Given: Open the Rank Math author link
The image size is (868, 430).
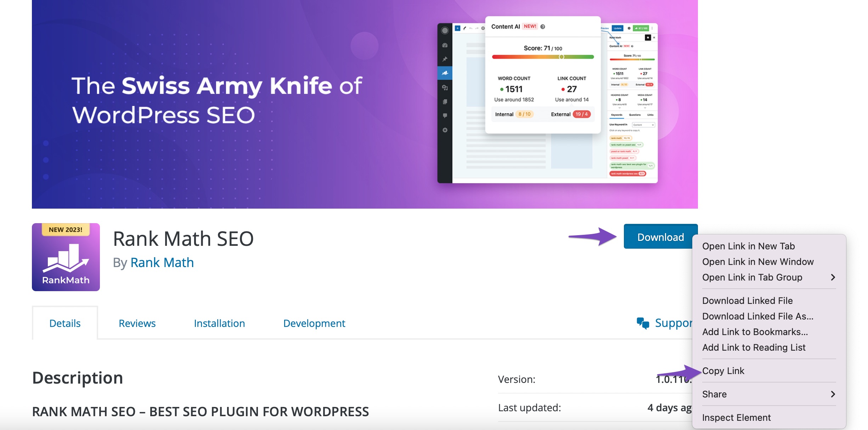Looking at the screenshot, I should (x=162, y=262).
